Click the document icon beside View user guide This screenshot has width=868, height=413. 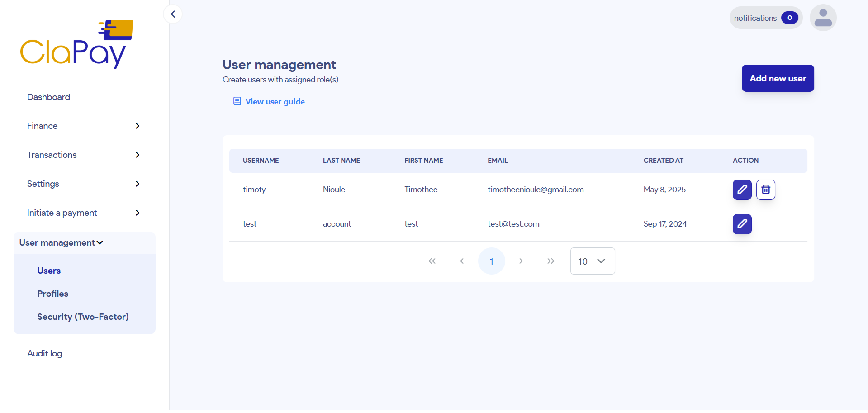[236, 101]
